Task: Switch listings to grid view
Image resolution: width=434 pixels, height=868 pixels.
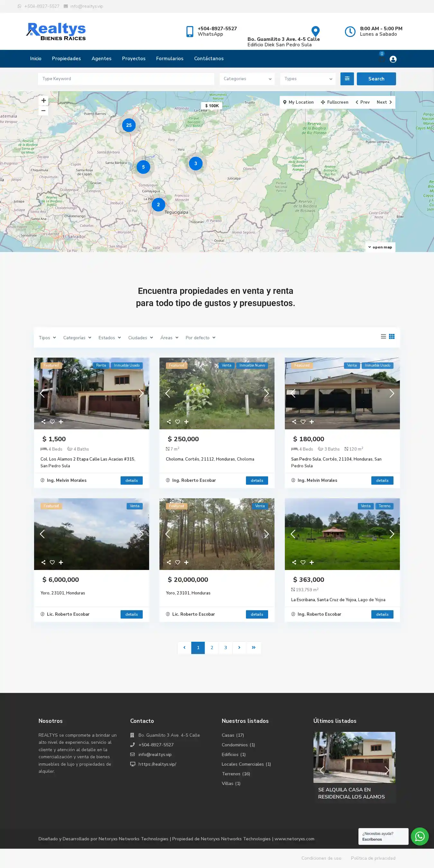Action: click(392, 337)
